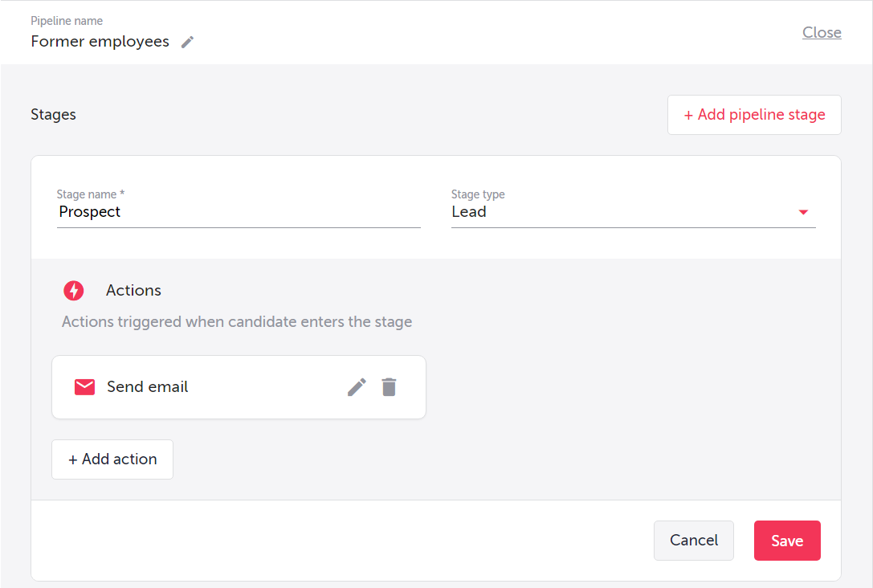Edit the Send email action
Viewport: 873px width, 588px height.
point(357,387)
